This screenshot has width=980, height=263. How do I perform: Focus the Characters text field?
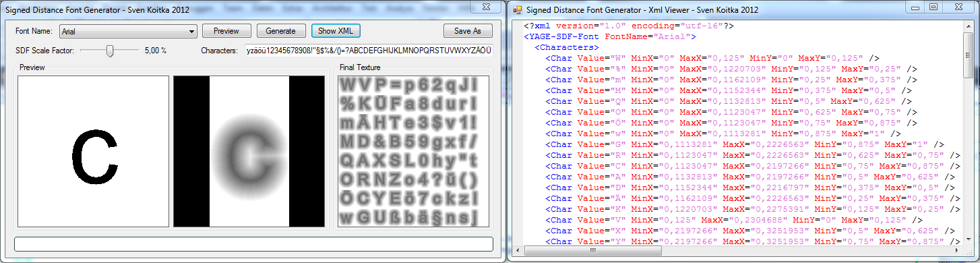tap(369, 51)
